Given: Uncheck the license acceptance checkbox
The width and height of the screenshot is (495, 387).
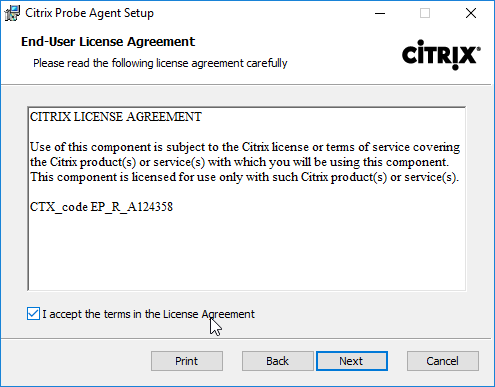Looking at the screenshot, I should tap(33, 314).
